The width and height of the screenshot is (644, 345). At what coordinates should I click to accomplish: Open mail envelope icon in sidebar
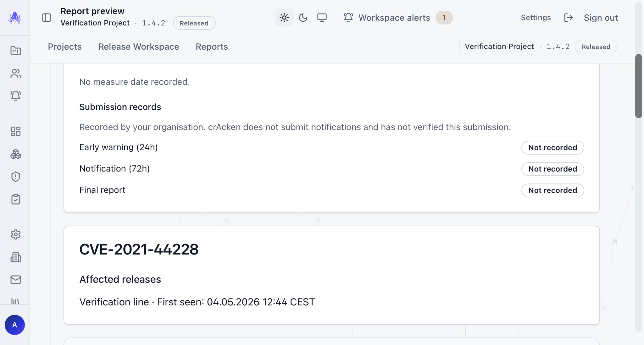click(x=16, y=280)
